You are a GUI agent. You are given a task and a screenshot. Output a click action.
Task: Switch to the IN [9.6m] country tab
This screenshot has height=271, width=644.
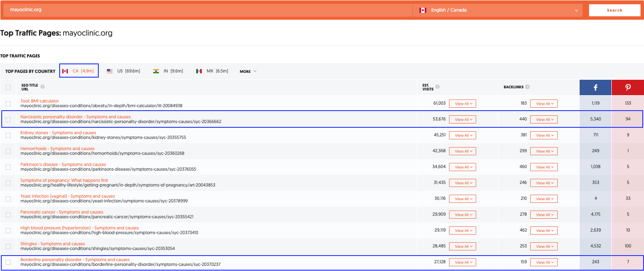pos(168,71)
